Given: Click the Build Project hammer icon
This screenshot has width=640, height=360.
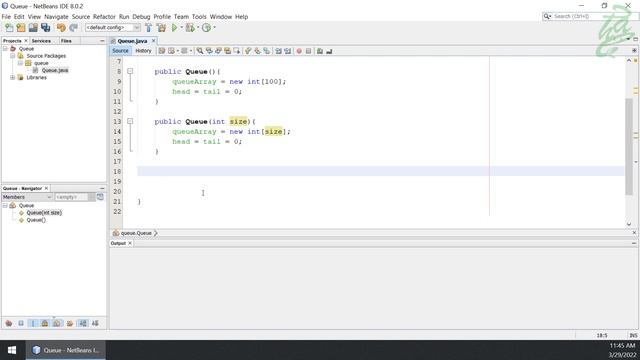Looking at the screenshot, I should (149, 27).
